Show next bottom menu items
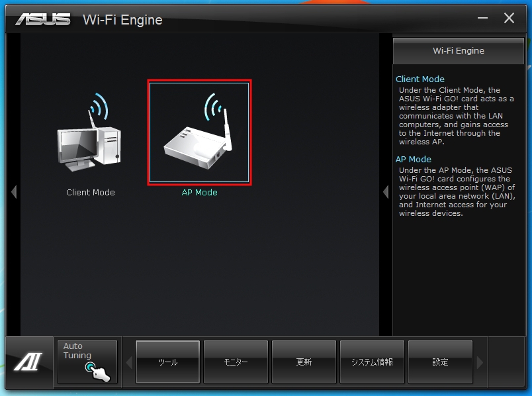This screenshot has height=396, width=532. (x=480, y=362)
